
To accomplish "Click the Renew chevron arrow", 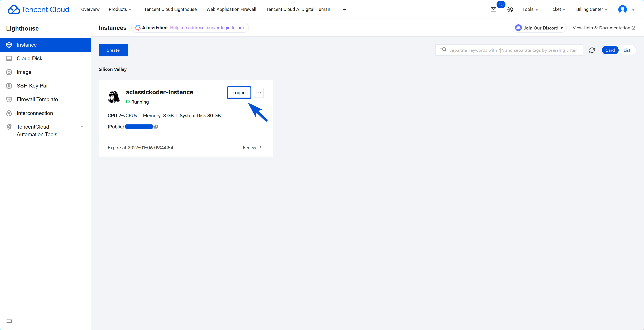I will coord(260,147).
